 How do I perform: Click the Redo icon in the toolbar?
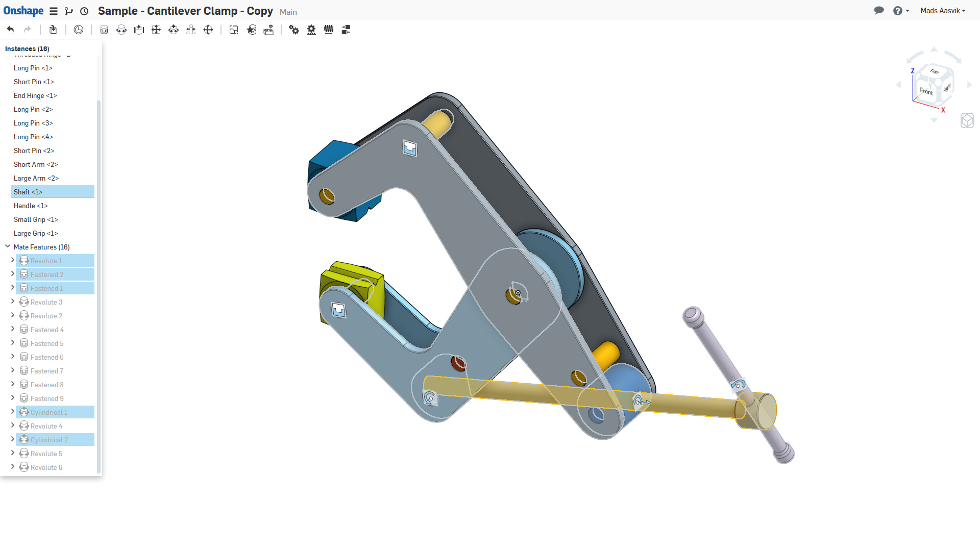(x=28, y=30)
